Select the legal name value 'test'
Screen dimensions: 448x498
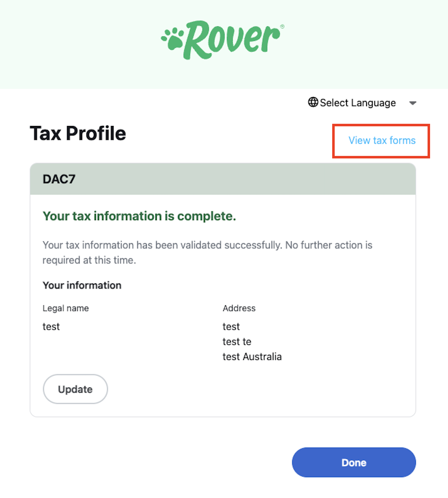(x=51, y=326)
